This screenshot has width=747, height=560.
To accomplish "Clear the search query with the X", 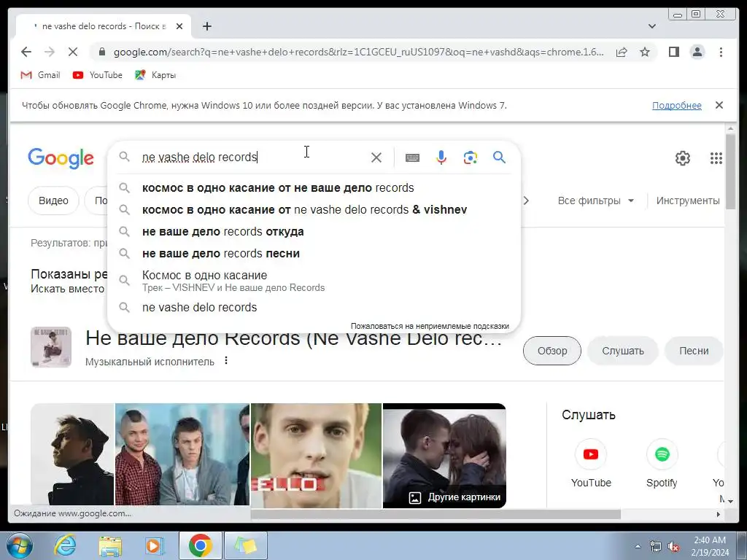I will [x=376, y=157].
